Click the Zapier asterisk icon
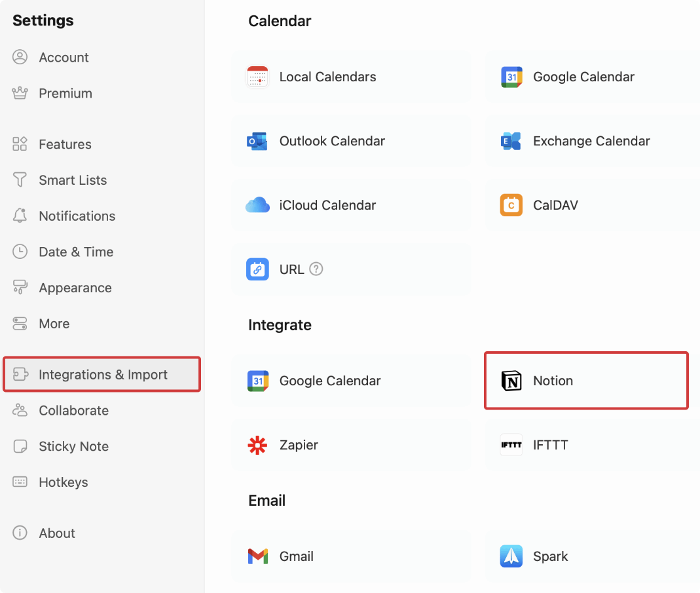The image size is (700, 593). pyautogui.click(x=257, y=446)
